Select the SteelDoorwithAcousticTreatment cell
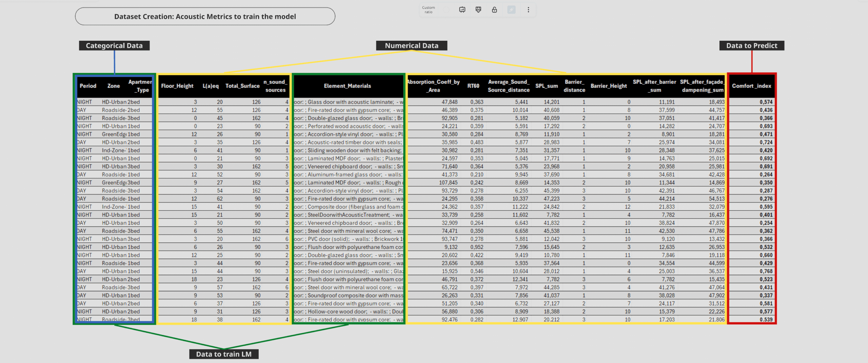Screen dimensions: 868x363 349,215
